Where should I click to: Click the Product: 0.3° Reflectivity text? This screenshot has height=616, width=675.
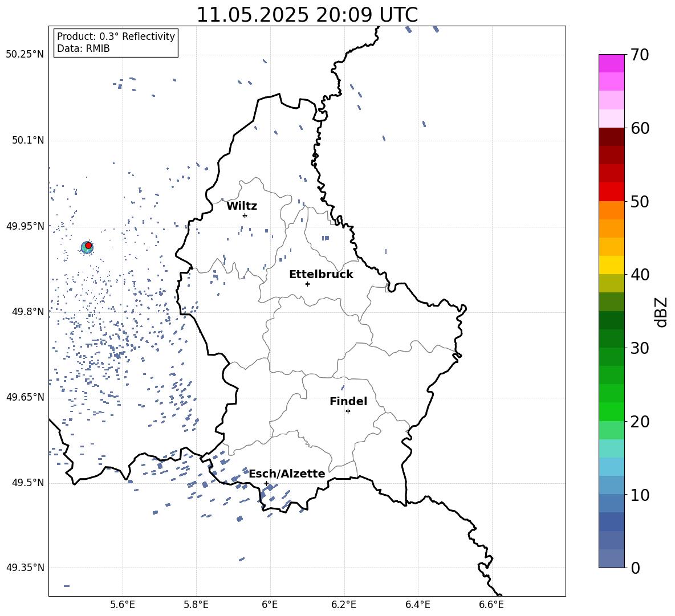(x=116, y=36)
